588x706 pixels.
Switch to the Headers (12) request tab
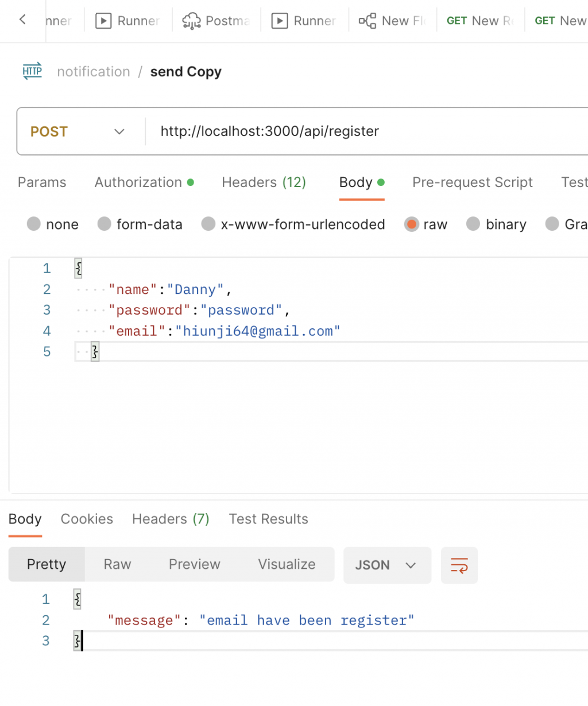click(x=264, y=183)
